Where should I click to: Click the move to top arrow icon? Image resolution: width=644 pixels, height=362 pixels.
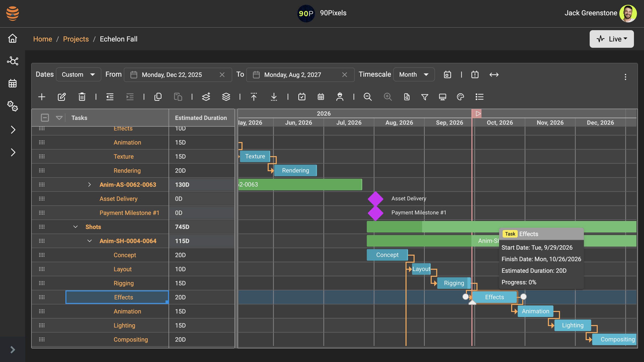(254, 97)
